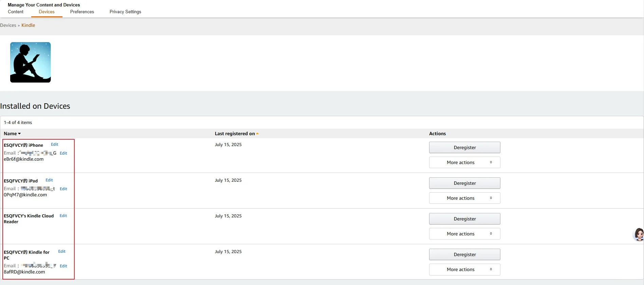Click ESQFVCY's Kindle Cloud Reader name
The height and width of the screenshot is (285, 644).
pos(29,219)
